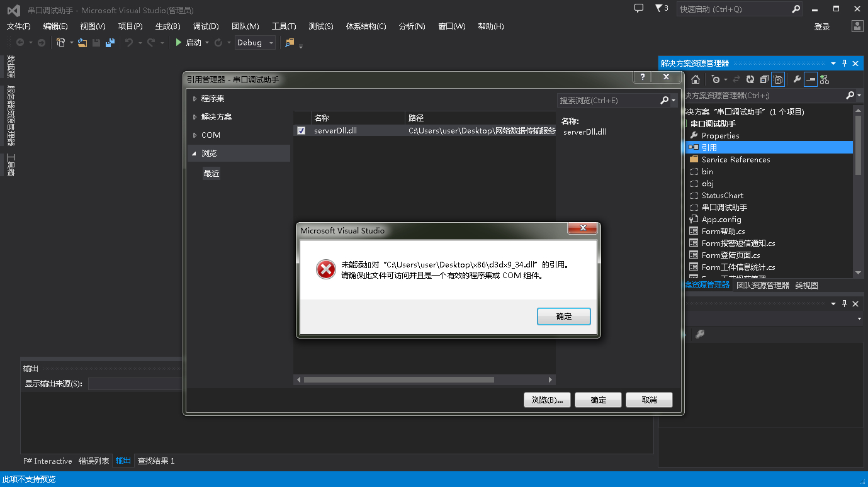Expand the 解决方案 category in Reference Manager
The width and height of the screenshot is (868, 487).
[x=195, y=117]
